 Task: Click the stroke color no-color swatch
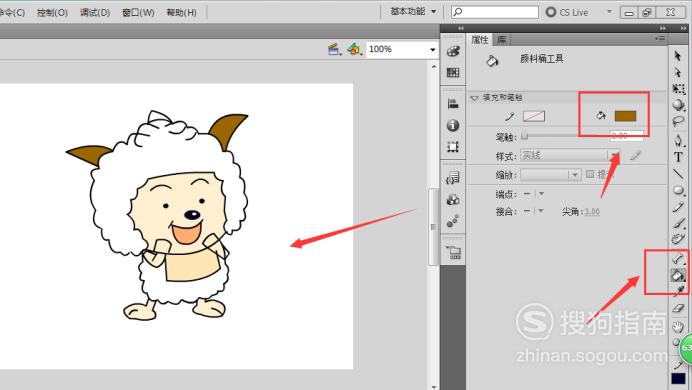pos(534,116)
